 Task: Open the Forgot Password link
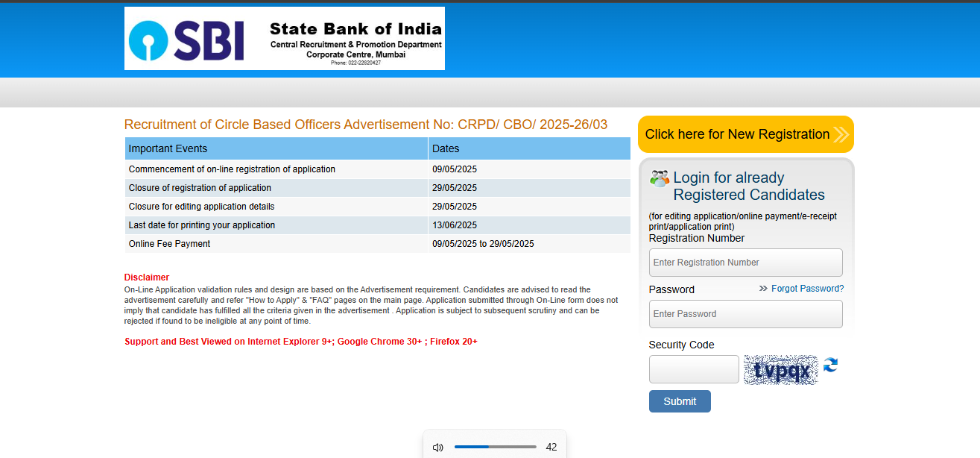point(808,289)
